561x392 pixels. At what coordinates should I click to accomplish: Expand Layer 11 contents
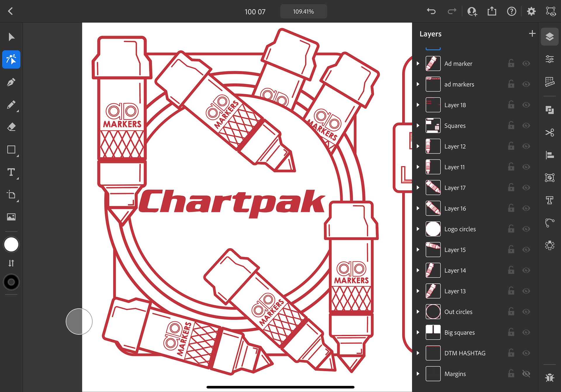pyautogui.click(x=418, y=167)
